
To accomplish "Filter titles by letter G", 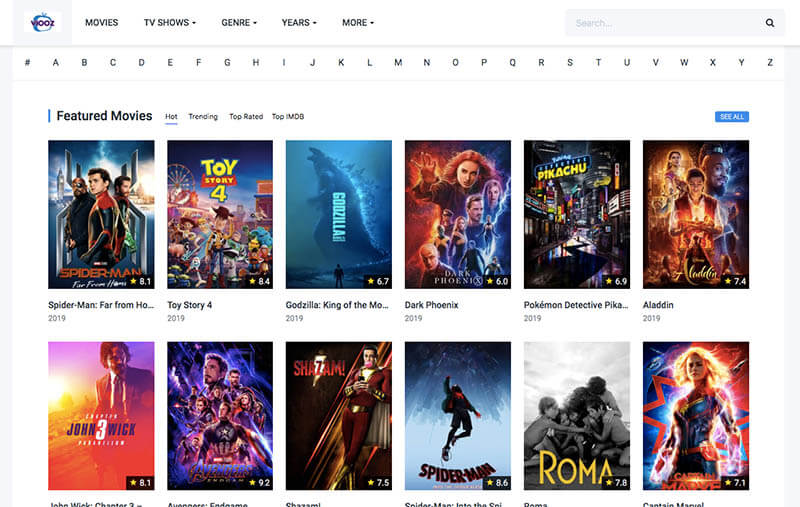I will pos(227,62).
